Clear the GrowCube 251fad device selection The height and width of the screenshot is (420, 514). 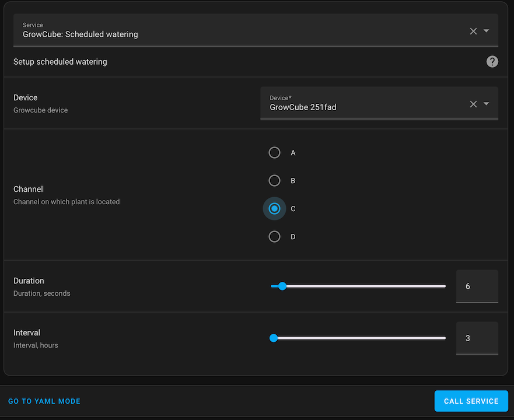point(473,104)
